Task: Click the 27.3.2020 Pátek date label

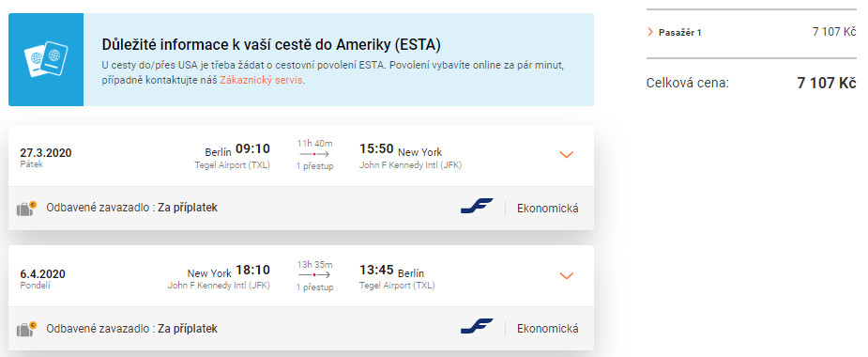Action: click(46, 158)
